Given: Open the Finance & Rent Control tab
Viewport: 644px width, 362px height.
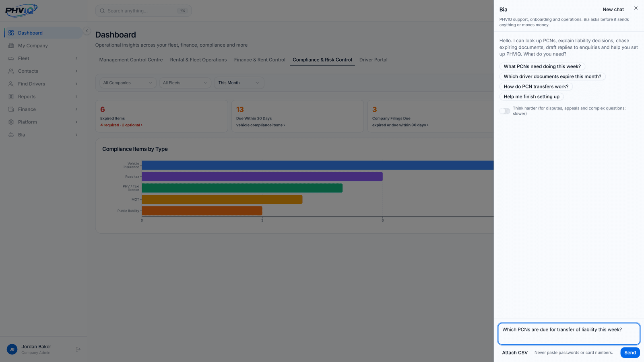Looking at the screenshot, I should coord(260,60).
